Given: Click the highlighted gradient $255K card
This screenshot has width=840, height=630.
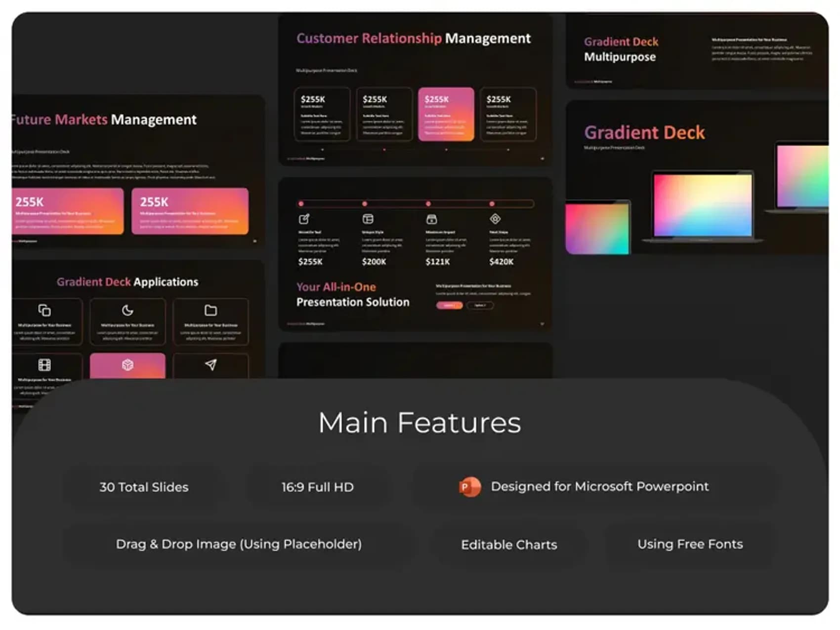Looking at the screenshot, I should [446, 115].
